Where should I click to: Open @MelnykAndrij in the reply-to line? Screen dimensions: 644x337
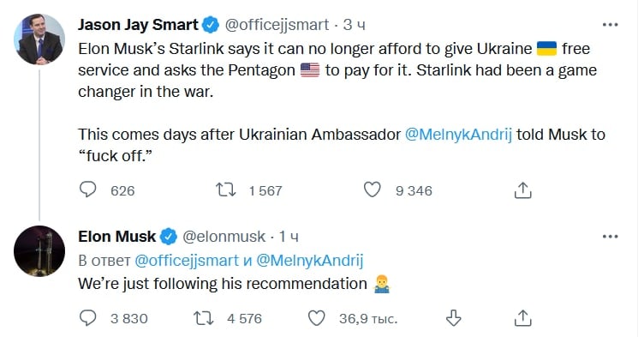tap(310, 261)
